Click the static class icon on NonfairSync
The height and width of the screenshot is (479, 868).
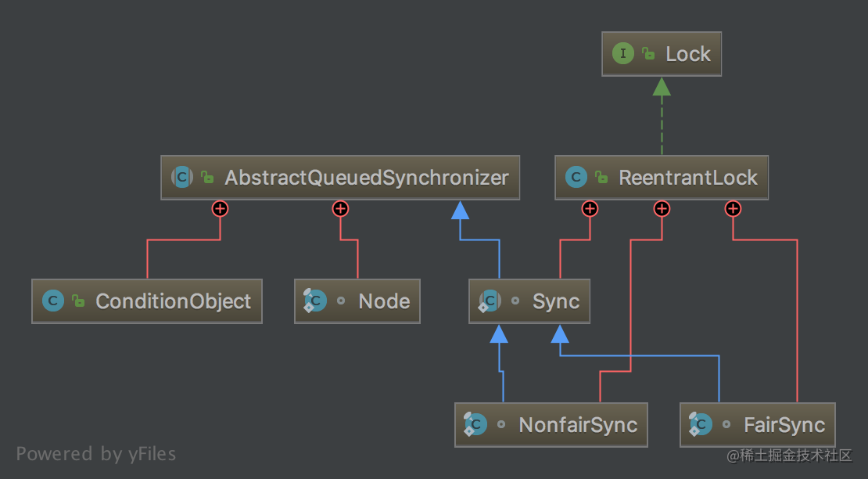click(475, 424)
